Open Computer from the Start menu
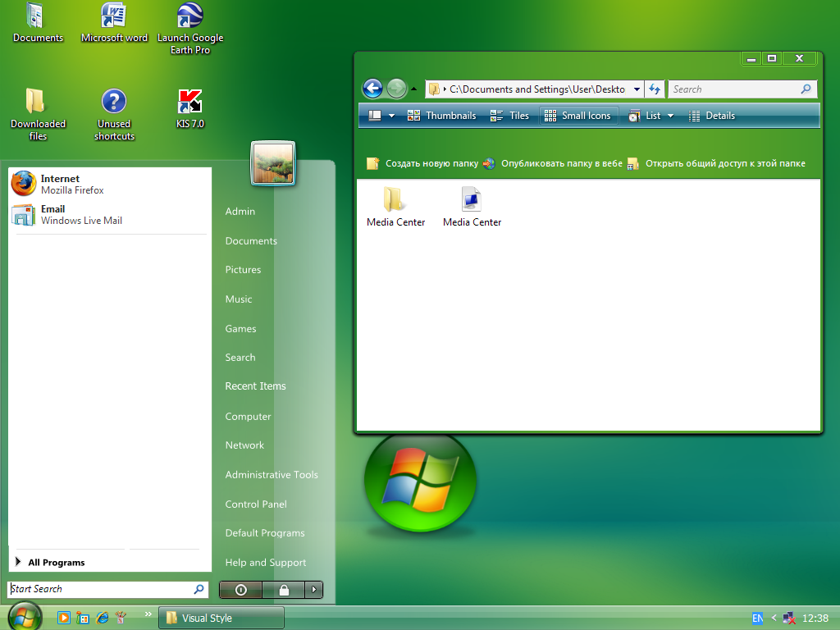This screenshot has width=840, height=630. pos(248,416)
